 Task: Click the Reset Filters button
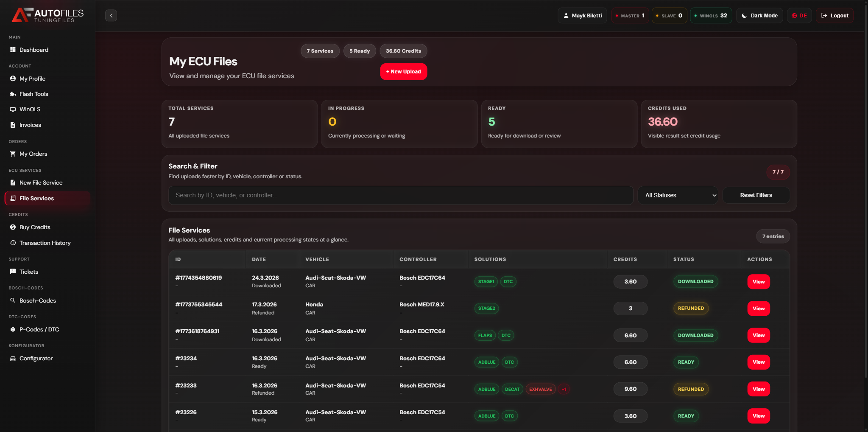(756, 195)
